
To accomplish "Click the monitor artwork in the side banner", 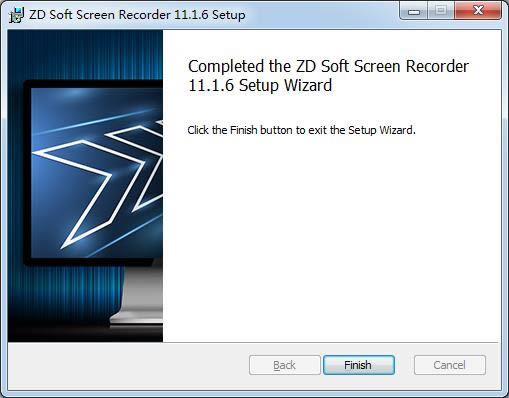I will 85,186.
